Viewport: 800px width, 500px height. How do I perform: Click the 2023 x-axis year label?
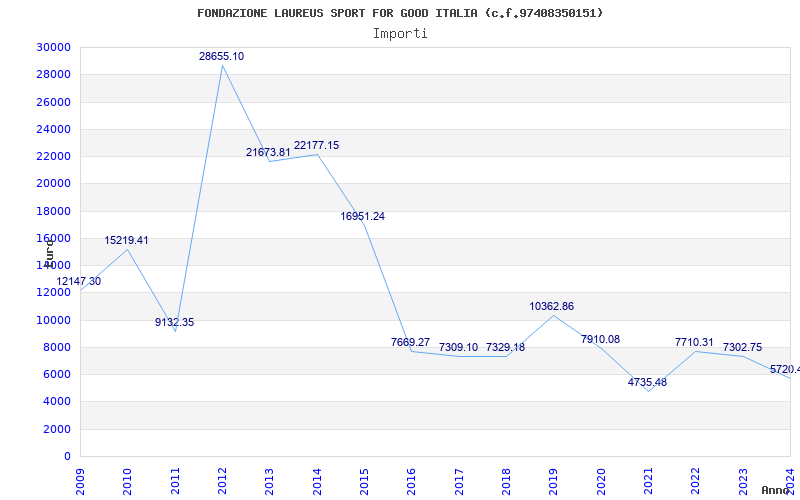coord(743,482)
